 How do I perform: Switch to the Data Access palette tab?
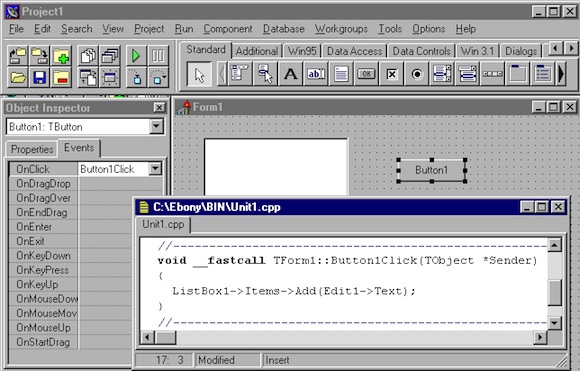[354, 51]
